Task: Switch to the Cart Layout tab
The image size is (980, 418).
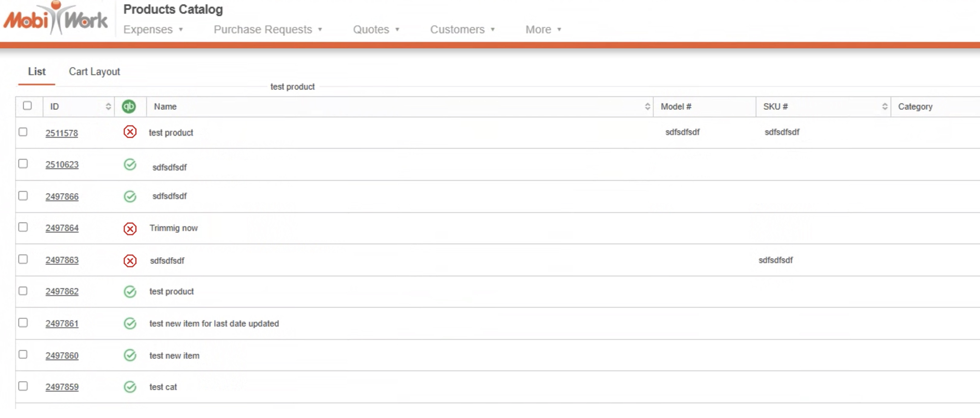Action: (94, 72)
